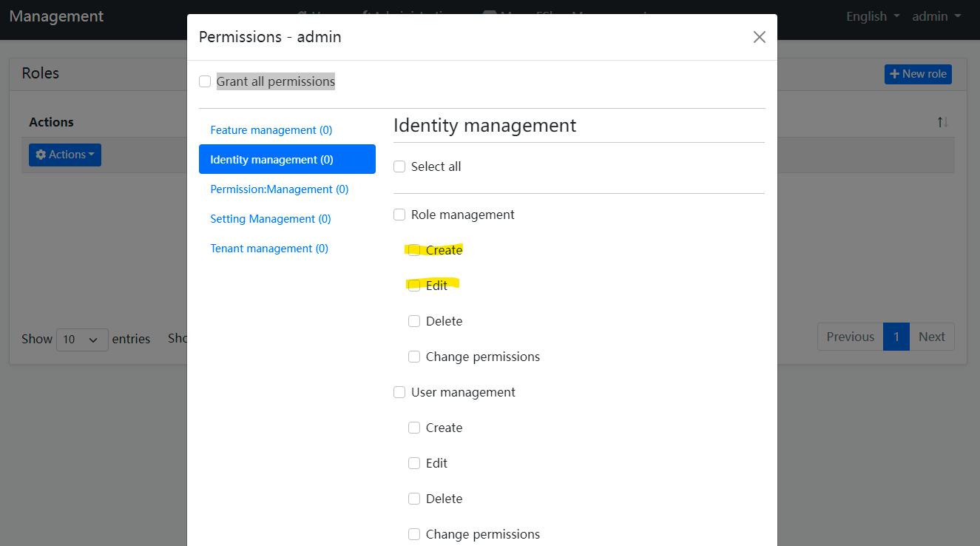Click the gear icon on the Actions button

pos(41,154)
